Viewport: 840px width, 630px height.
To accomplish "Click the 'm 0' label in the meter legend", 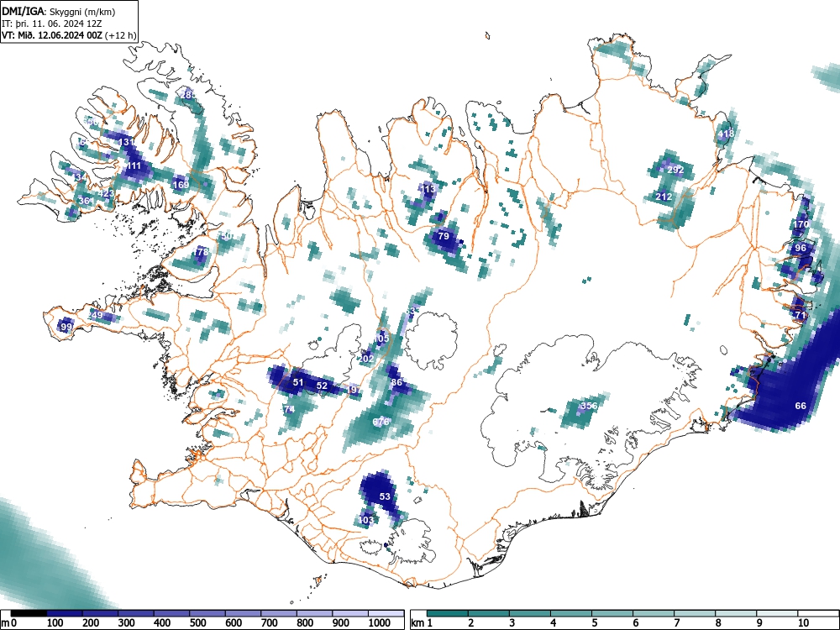I will click(x=8, y=623).
